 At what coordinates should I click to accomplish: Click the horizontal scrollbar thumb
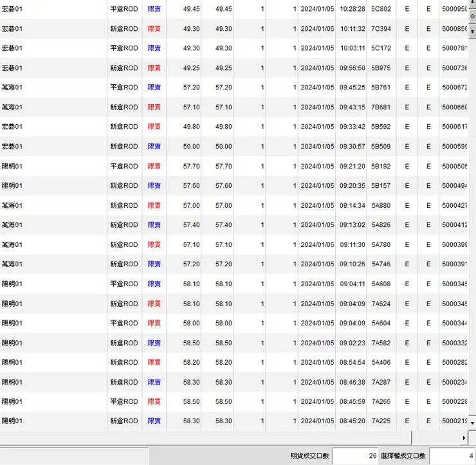206,438
